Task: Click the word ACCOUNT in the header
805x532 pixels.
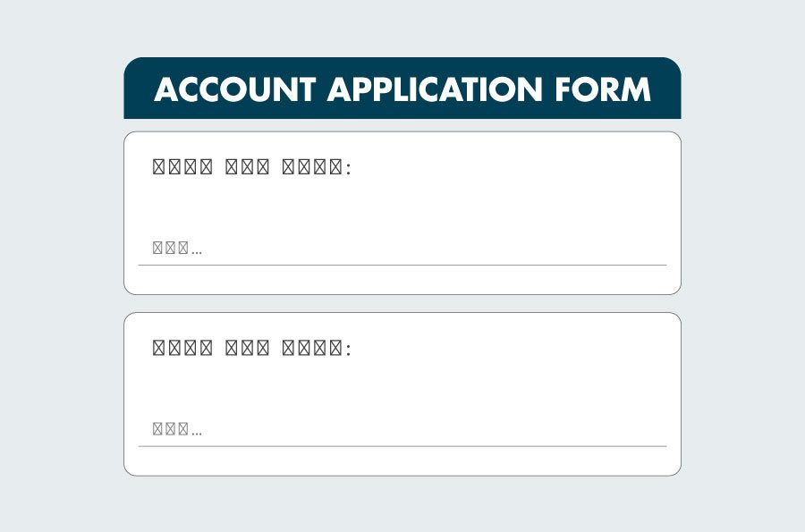Action: [234, 89]
